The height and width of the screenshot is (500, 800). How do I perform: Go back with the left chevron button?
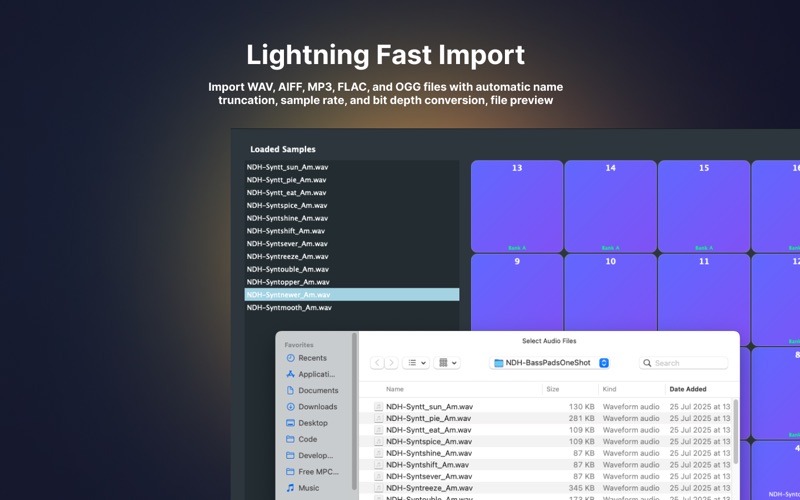tap(377, 363)
